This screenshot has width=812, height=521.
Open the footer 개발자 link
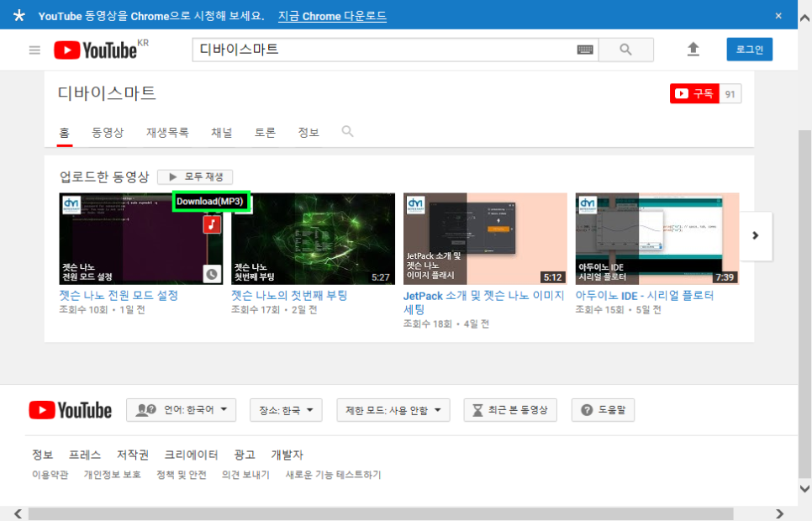click(x=287, y=455)
